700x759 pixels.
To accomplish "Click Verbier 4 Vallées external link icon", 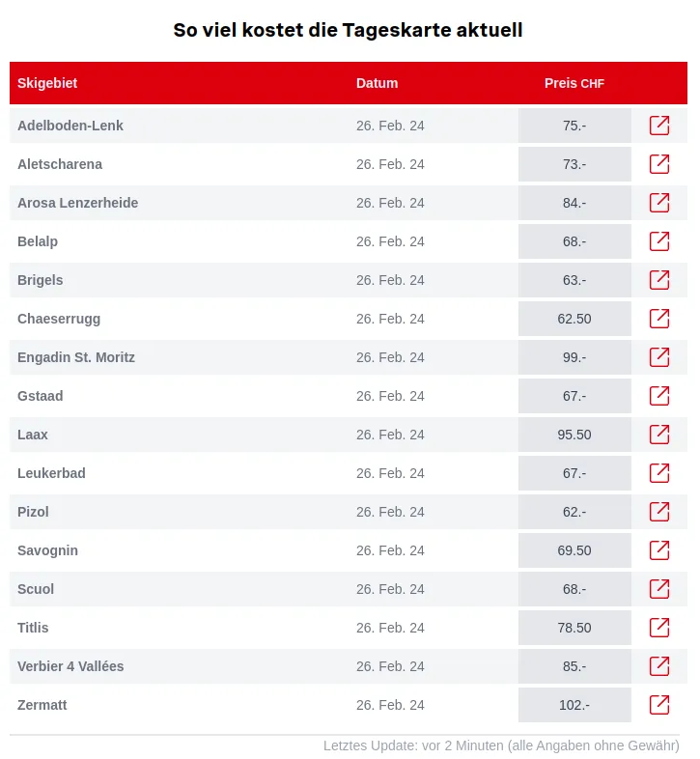I will pyautogui.click(x=659, y=666).
